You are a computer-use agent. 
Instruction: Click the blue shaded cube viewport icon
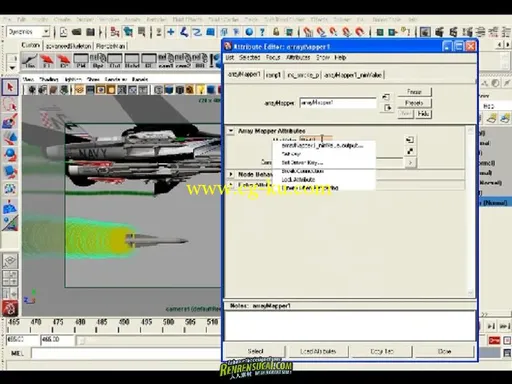(169, 90)
